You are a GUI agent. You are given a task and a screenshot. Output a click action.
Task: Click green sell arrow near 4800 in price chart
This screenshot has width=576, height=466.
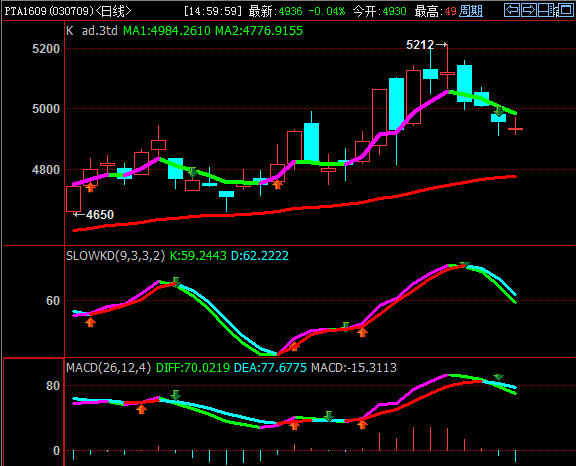pos(192,172)
